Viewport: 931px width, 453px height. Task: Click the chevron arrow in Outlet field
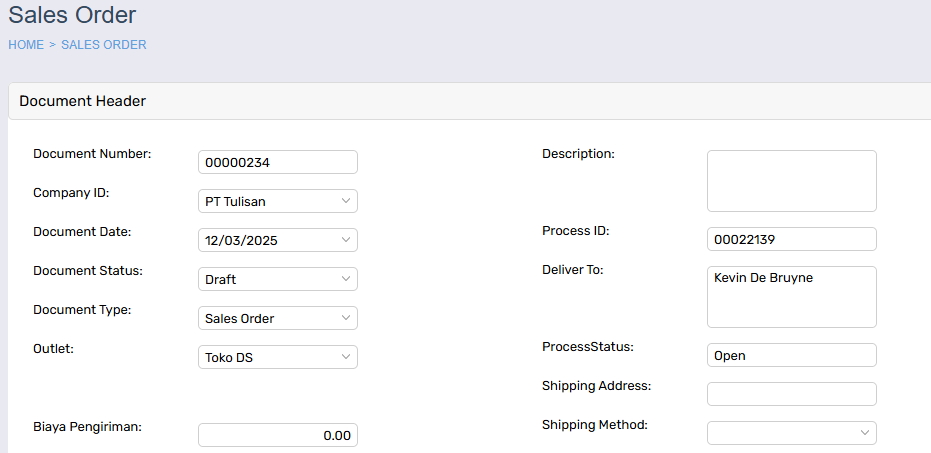point(346,357)
